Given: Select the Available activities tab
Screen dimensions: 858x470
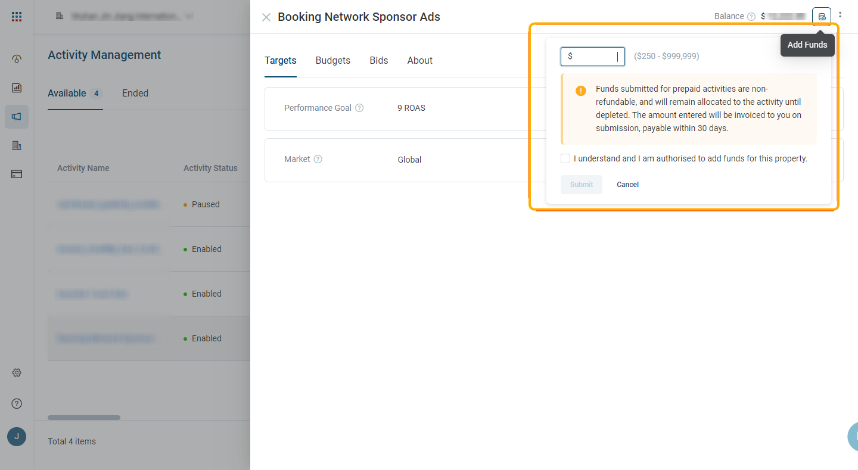Looking at the screenshot, I should (75, 94).
